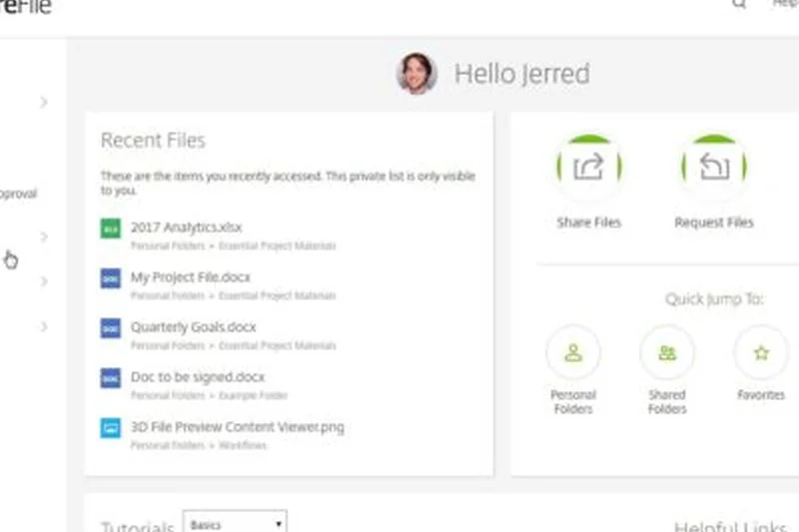Click the Recent Files heading
Screen dimensions: 799x532
(x=153, y=141)
